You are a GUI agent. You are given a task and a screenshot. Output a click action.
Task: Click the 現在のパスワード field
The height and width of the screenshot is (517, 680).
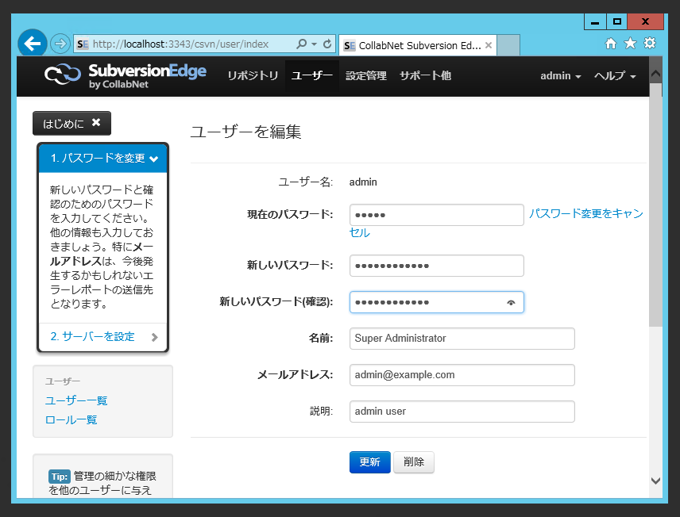437,215
